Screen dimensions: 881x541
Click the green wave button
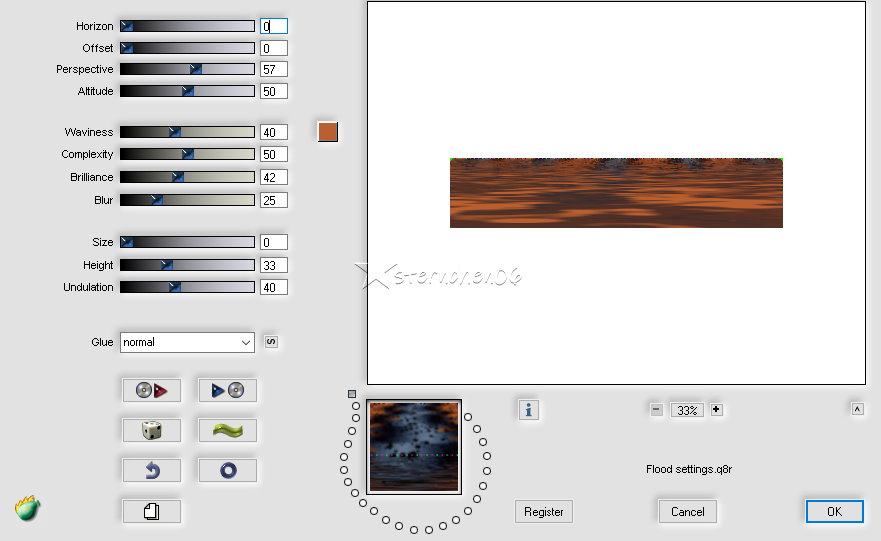pos(227,430)
